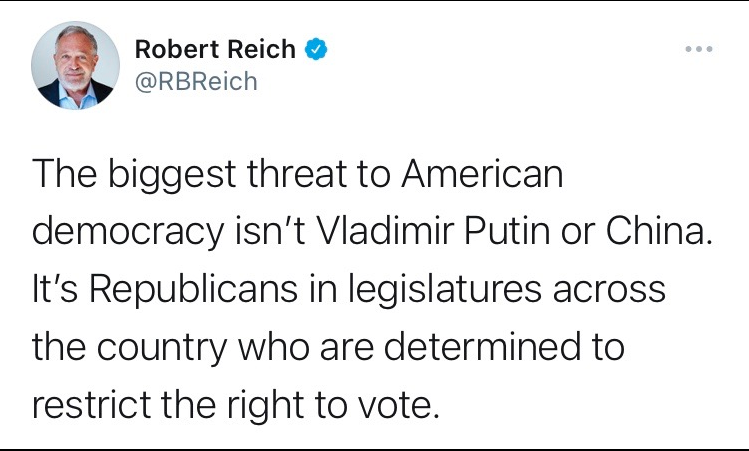Open the @RBReich handle link
Image resolution: width=749 pixels, height=451 pixels.
tap(195, 81)
